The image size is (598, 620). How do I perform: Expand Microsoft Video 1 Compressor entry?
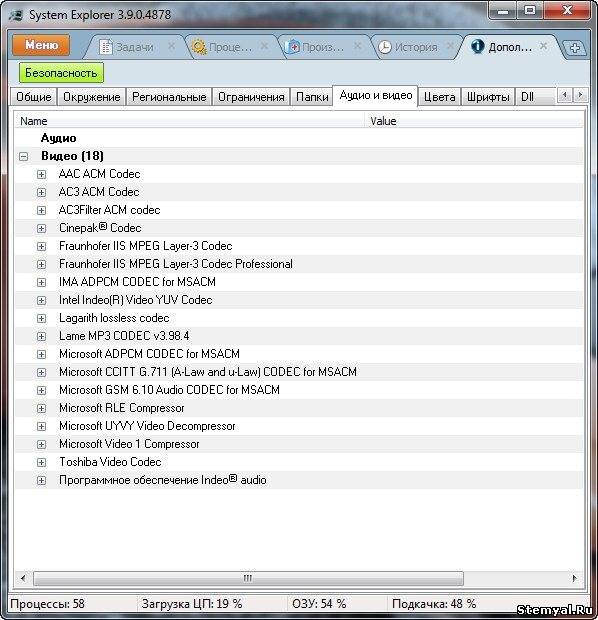click(x=41, y=444)
